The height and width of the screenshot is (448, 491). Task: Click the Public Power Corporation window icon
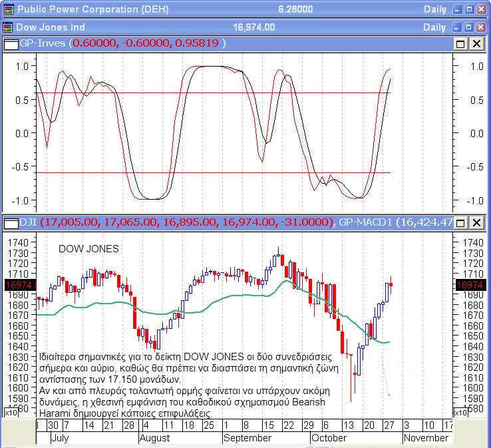coord(7,9)
